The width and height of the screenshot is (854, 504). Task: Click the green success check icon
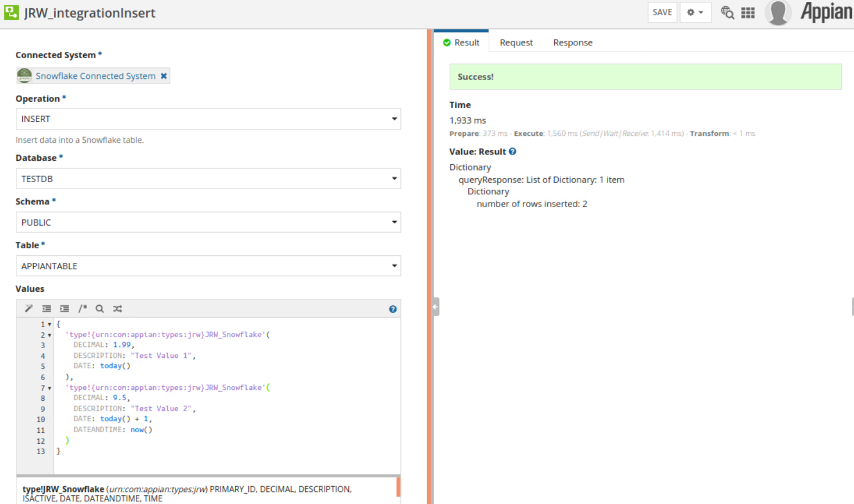[x=447, y=42]
